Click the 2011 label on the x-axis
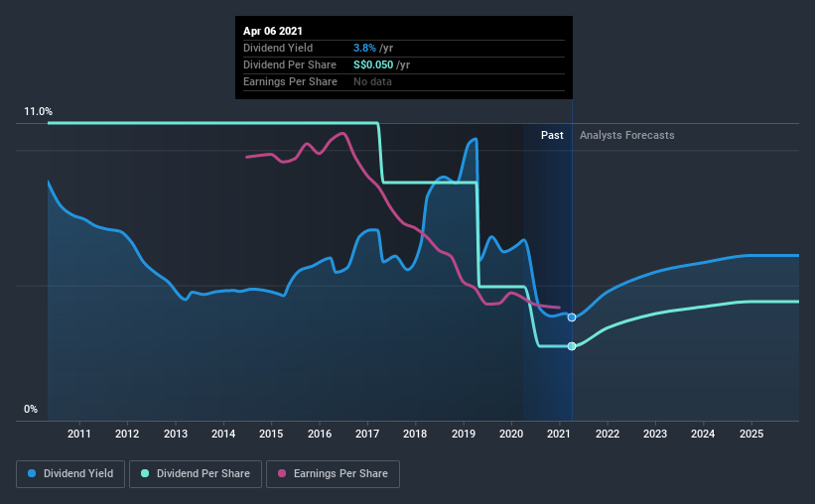815x504 pixels. click(79, 434)
